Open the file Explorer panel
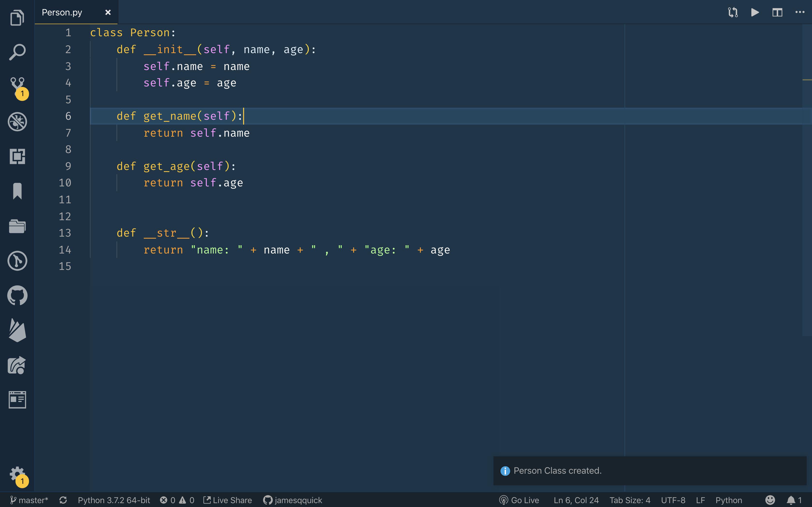 click(17, 18)
